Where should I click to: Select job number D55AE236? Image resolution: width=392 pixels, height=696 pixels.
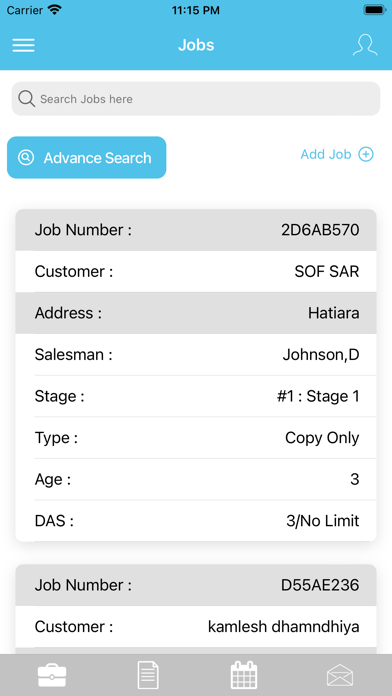(x=320, y=585)
